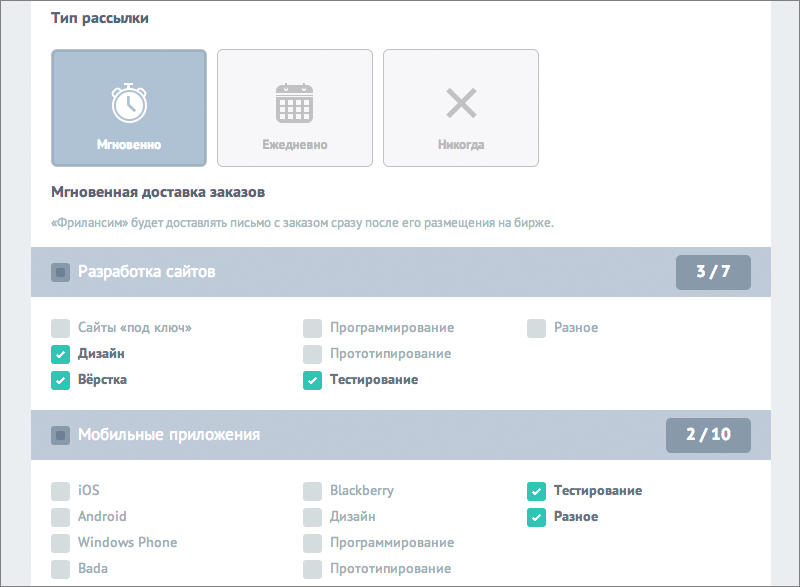Click the 3 / 7 counter badge
The height and width of the screenshot is (587, 800).
click(x=712, y=272)
